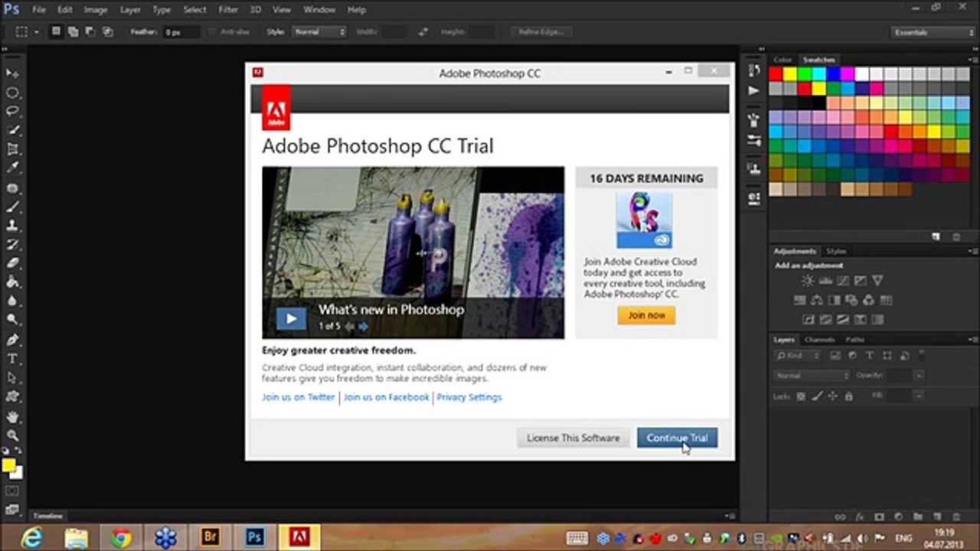Screen dimensions: 980x551
Task: Open the Essentials workspace dropdown
Action: 933,32
